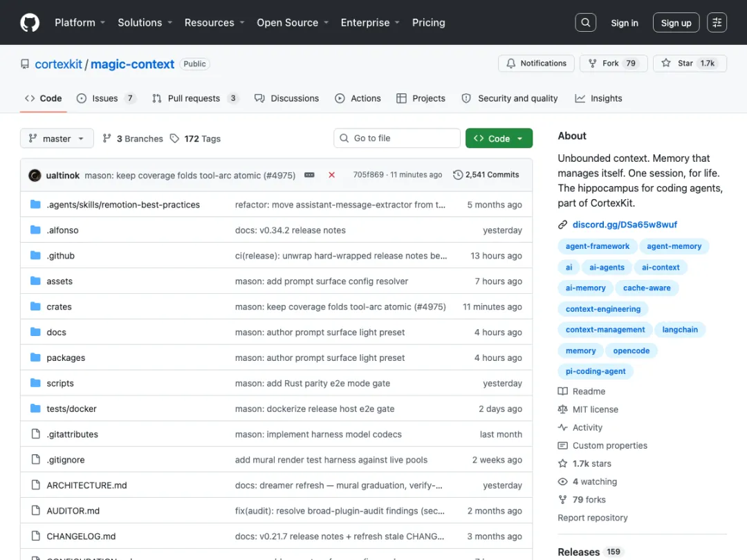Screen dimensions: 747x560
Task: Click the commit history clock icon
Action: (457, 175)
